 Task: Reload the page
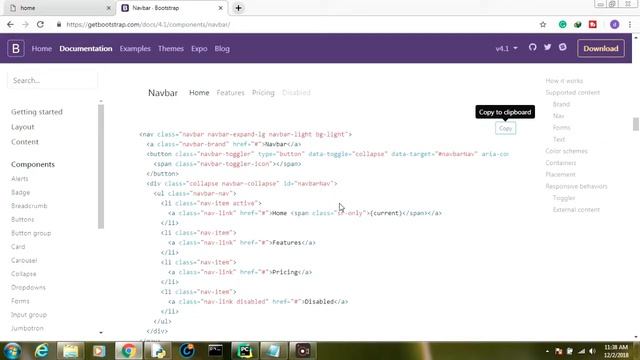[x=40, y=24]
